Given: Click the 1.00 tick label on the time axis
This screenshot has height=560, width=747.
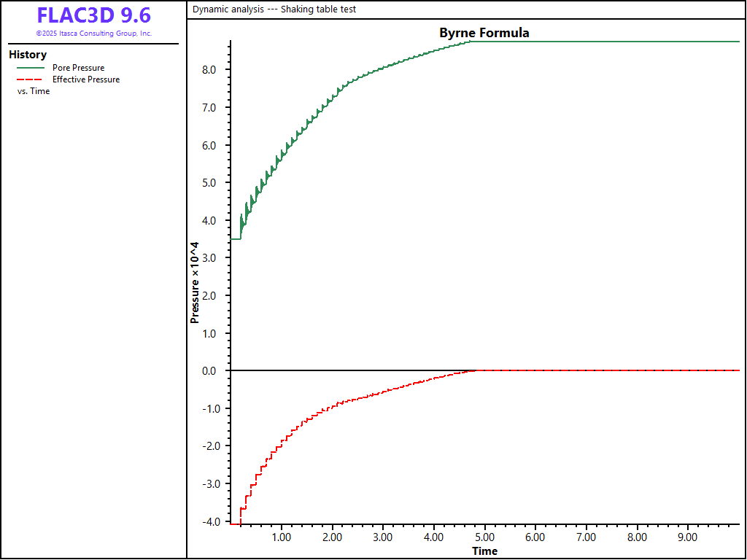Looking at the screenshot, I should pos(281,537).
